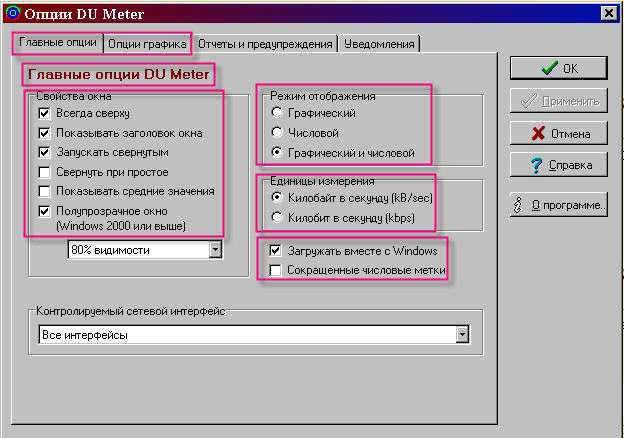Open the 80% видимости dropdown arrow

point(215,250)
